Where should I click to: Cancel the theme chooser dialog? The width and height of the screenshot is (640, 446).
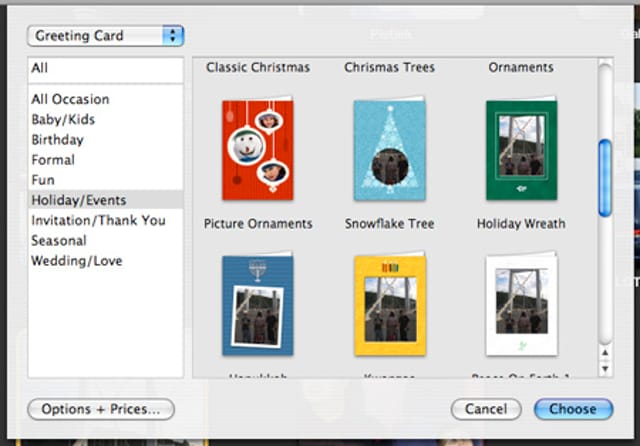click(486, 409)
